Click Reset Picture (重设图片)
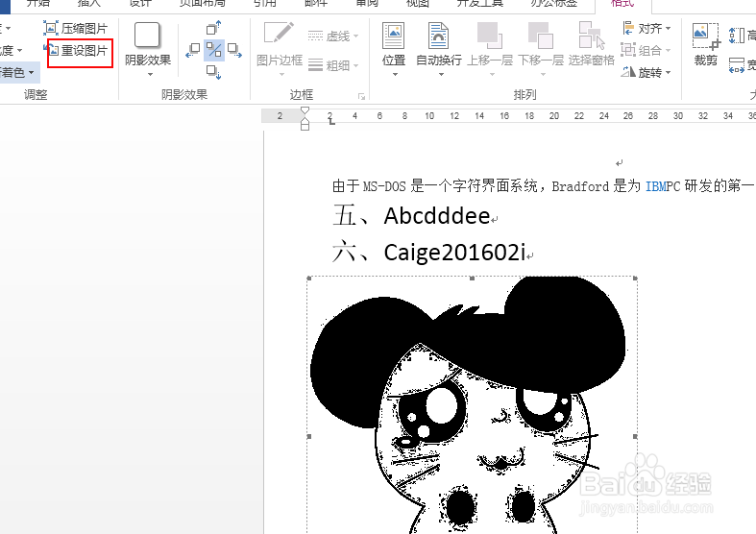The width and height of the screenshot is (756, 534). click(77, 51)
